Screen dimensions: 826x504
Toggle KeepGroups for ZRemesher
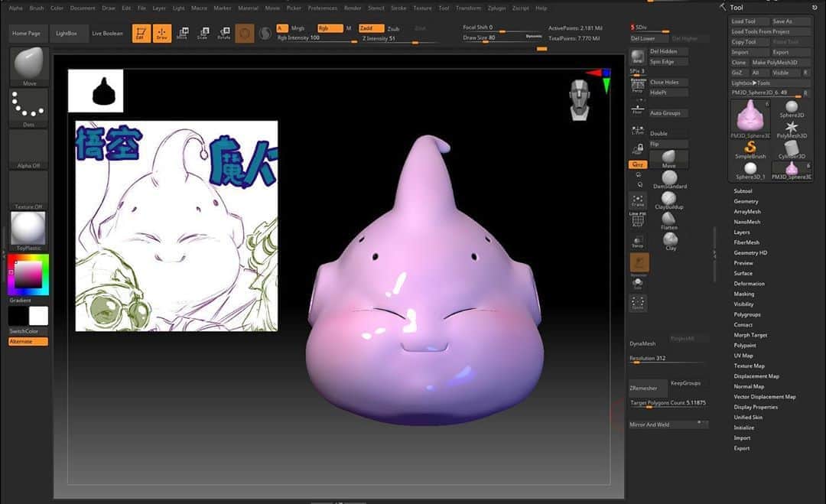coord(685,383)
